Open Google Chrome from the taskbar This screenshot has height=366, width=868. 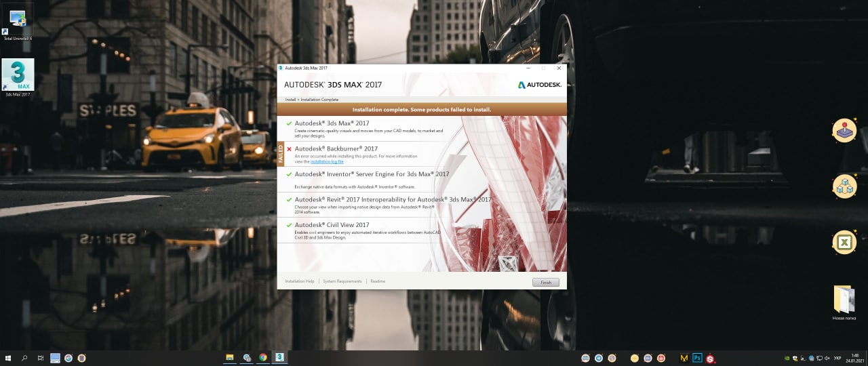[263, 358]
